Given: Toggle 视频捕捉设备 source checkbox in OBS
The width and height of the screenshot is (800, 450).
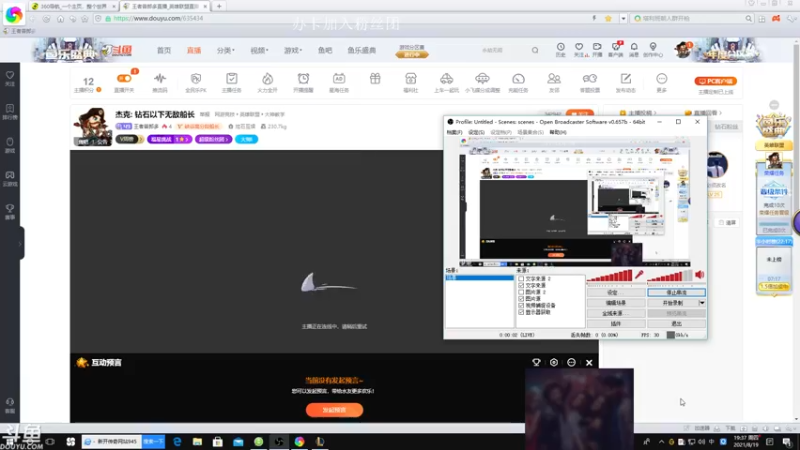Looking at the screenshot, I should (521, 305).
